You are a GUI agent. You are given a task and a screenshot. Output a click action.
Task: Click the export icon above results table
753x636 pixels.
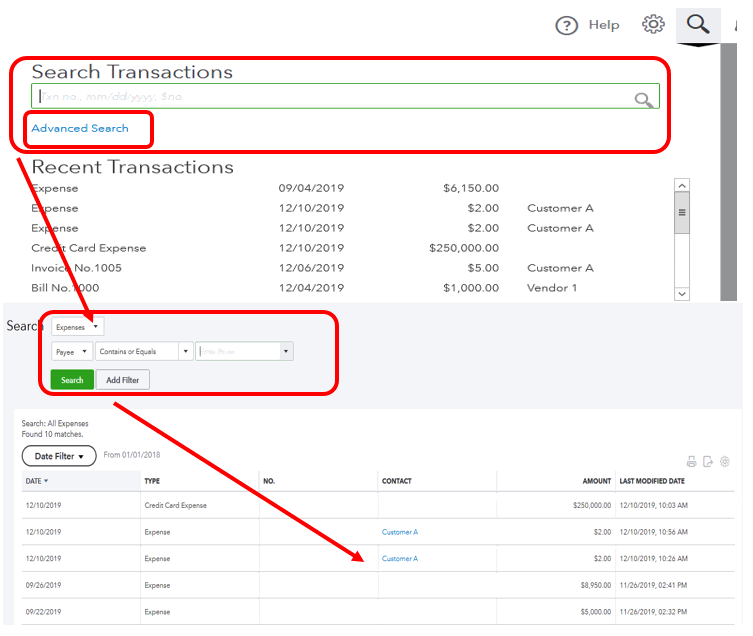(708, 462)
